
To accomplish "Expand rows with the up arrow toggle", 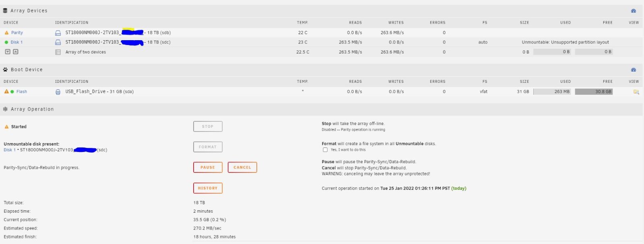I will coord(16,51).
